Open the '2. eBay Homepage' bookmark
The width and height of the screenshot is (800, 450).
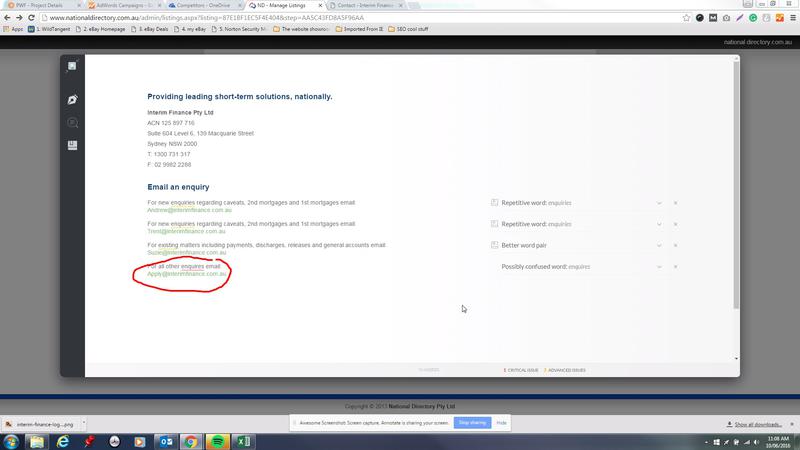pos(100,29)
